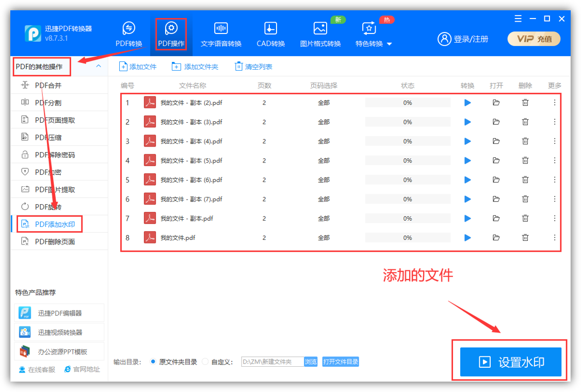
Task: Open 办公资源PPT模板 recommendation
Action: 59,352
